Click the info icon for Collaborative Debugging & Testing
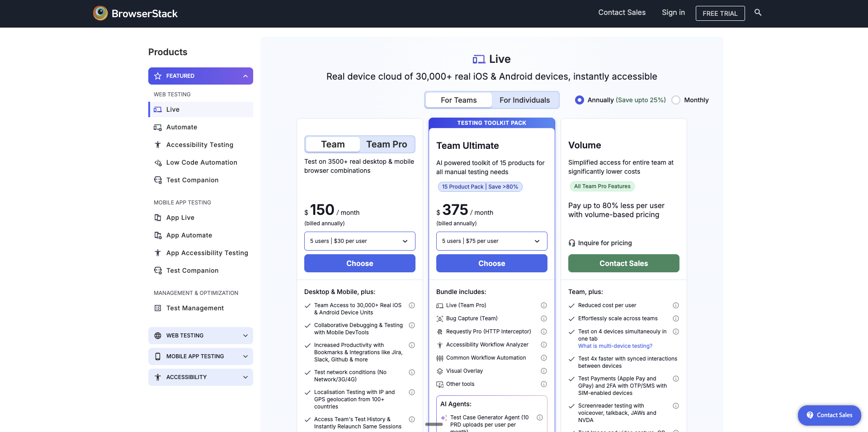This screenshot has height=432, width=868. 412,325
